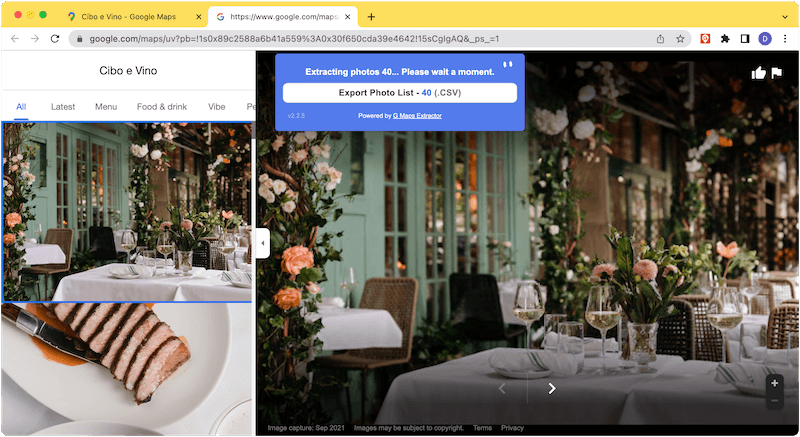800x437 pixels.
Task: Select the sliced steak photo thumbnail
Action: pos(127,369)
